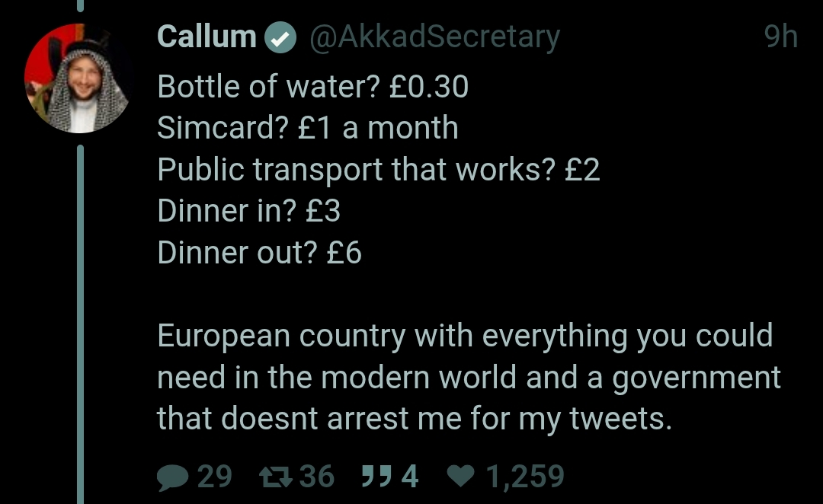
Task: Like the tweet with the heart icon
Action: point(461,476)
